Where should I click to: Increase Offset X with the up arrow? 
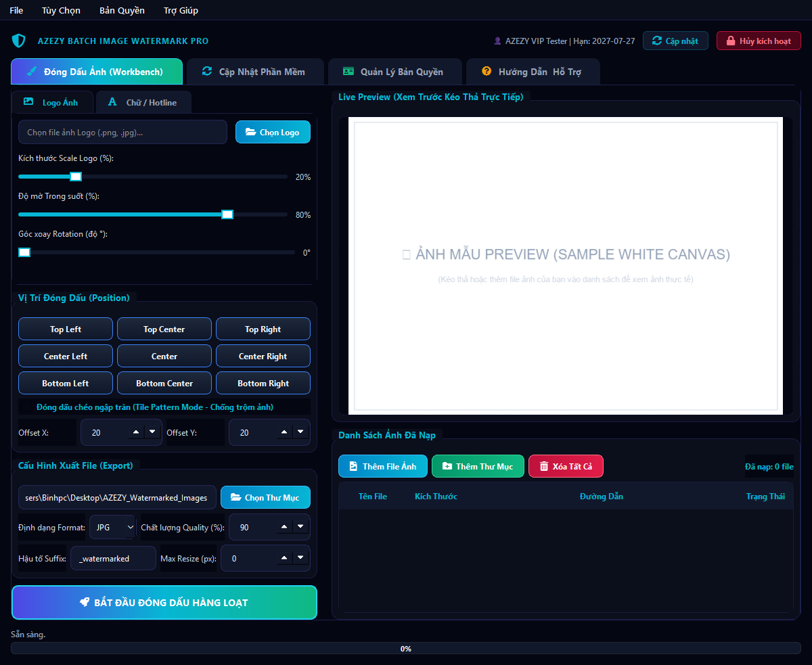point(137,432)
